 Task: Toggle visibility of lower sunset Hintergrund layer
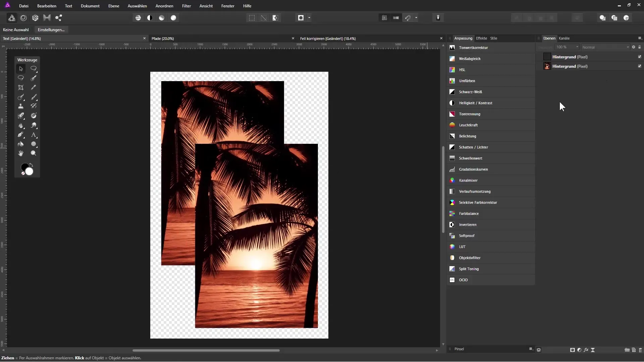[640, 66]
